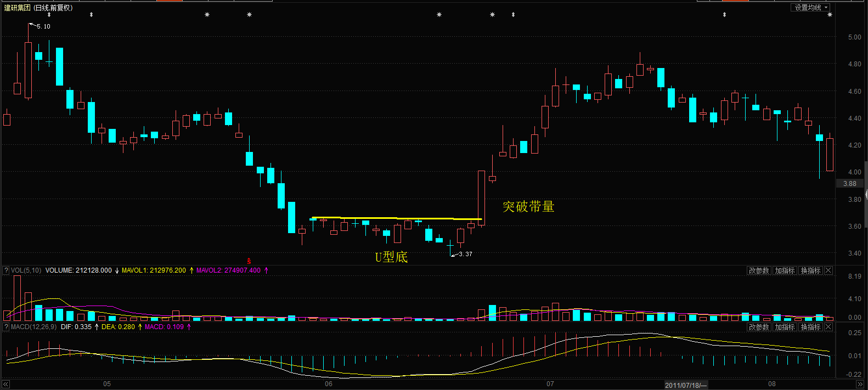
Task: Select the 突破带量 annotation text
Action: pos(528,207)
